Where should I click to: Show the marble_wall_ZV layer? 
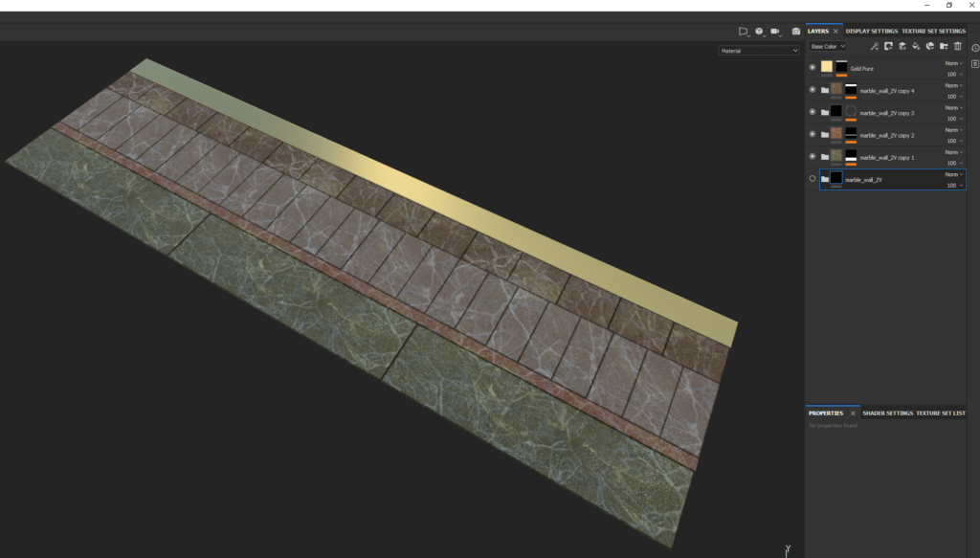tap(813, 179)
